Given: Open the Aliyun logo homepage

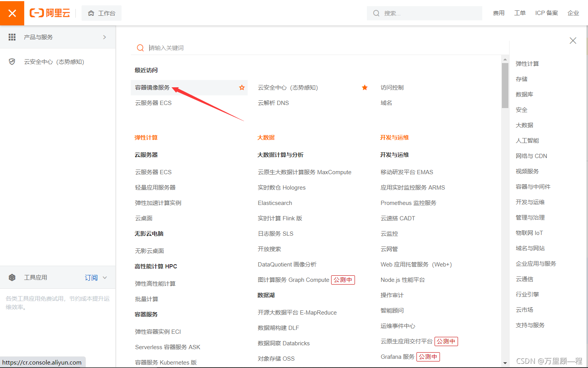Looking at the screenshot, I should click(x=50, y=13).
